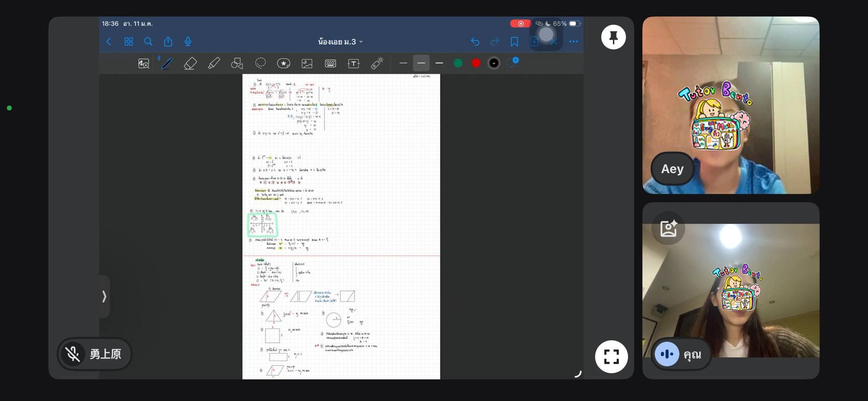Add a new color preset
This screenshot has height=401, width=868.
[512, 62]
